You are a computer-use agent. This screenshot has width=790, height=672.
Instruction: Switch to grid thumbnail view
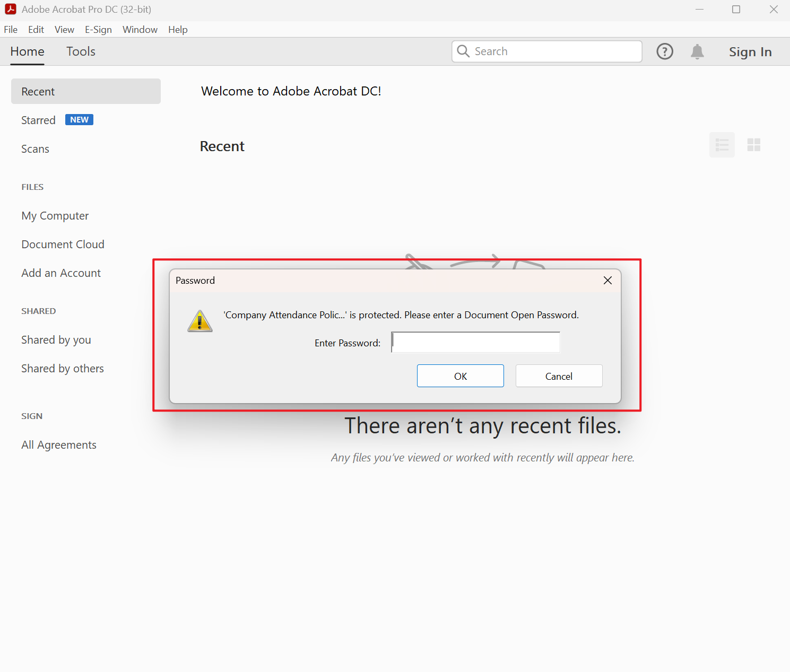(754, 145)
